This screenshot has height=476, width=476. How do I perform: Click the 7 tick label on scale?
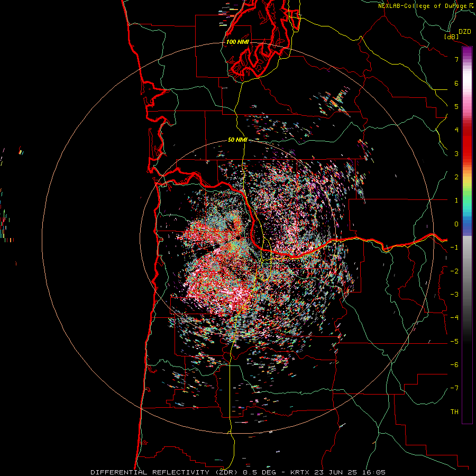coord(456,59)
